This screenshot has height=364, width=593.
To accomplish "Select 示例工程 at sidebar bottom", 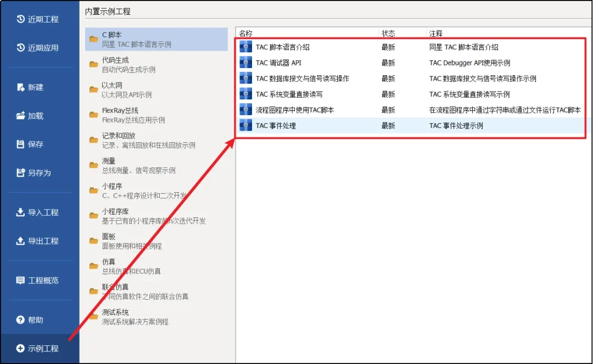I will [x=33, y=348].
